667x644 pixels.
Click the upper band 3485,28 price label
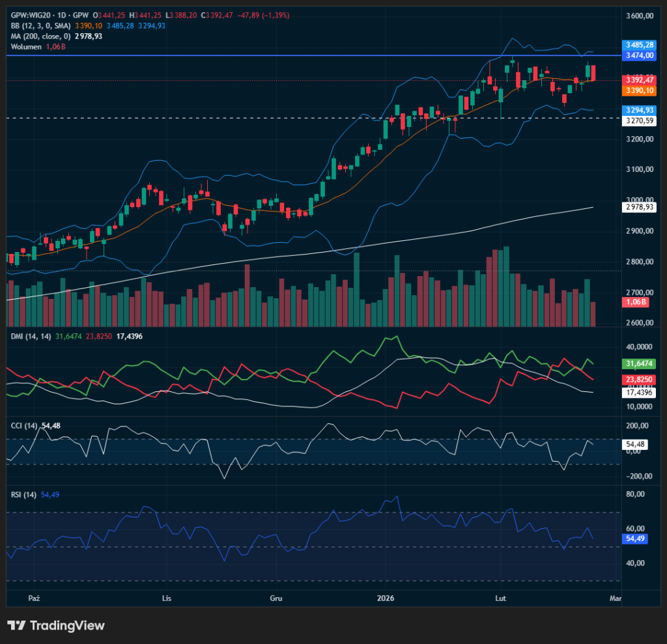pos(639,45)
